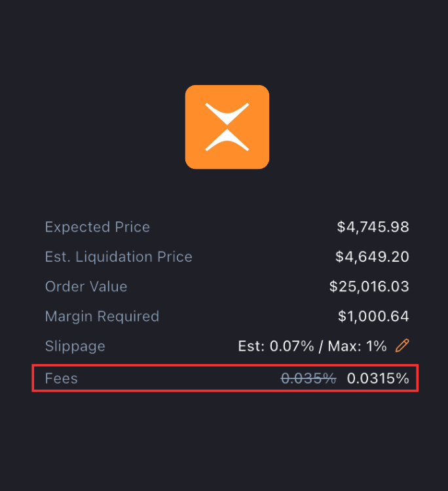Image resolution: width=448 pixels, height=491 pixels.
Task: Click the dollar sign of Order Value
Action: click(x=333, y=286)
